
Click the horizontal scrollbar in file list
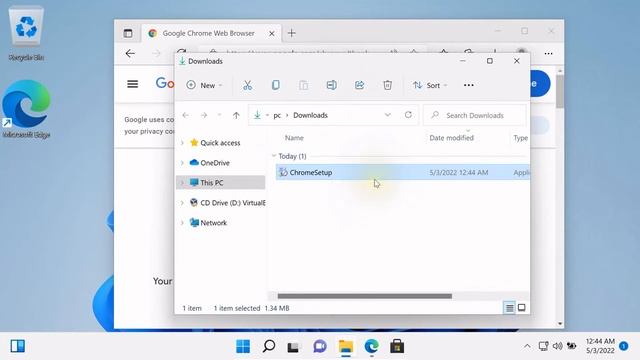(x=364, y=296)
